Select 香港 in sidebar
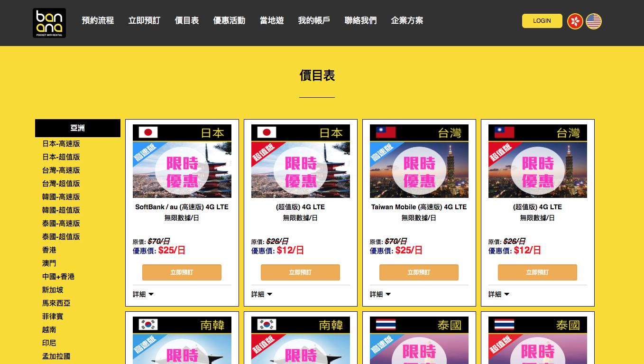644x364 pixels. click(49, 250)
